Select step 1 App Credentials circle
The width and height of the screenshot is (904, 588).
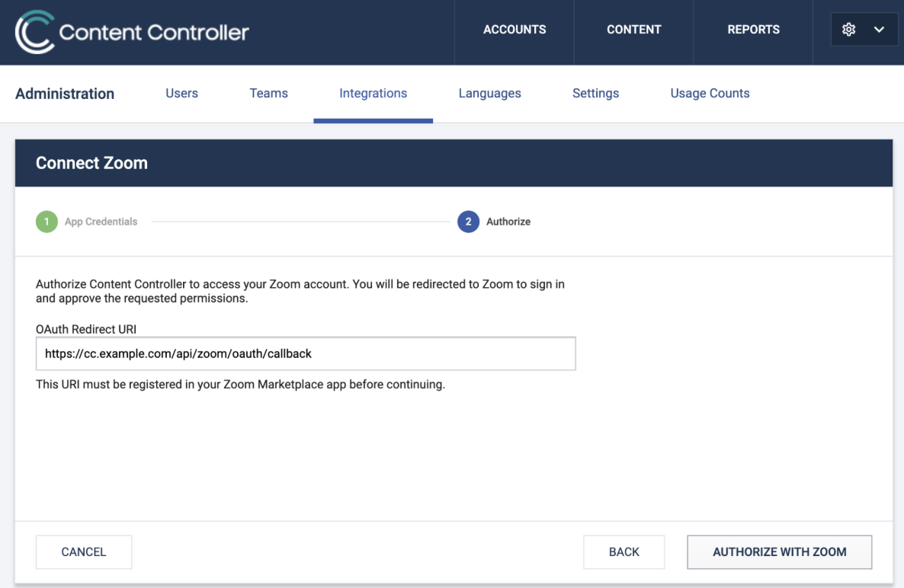[46, 222]
